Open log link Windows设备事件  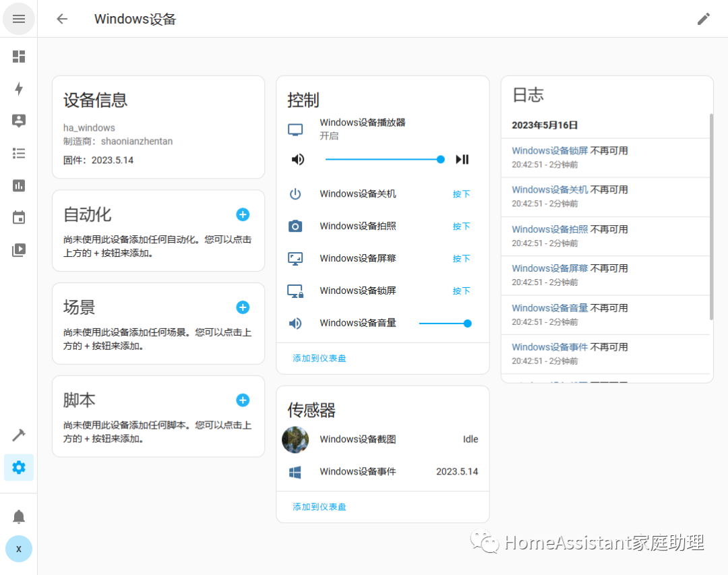[x=550, y=347]
